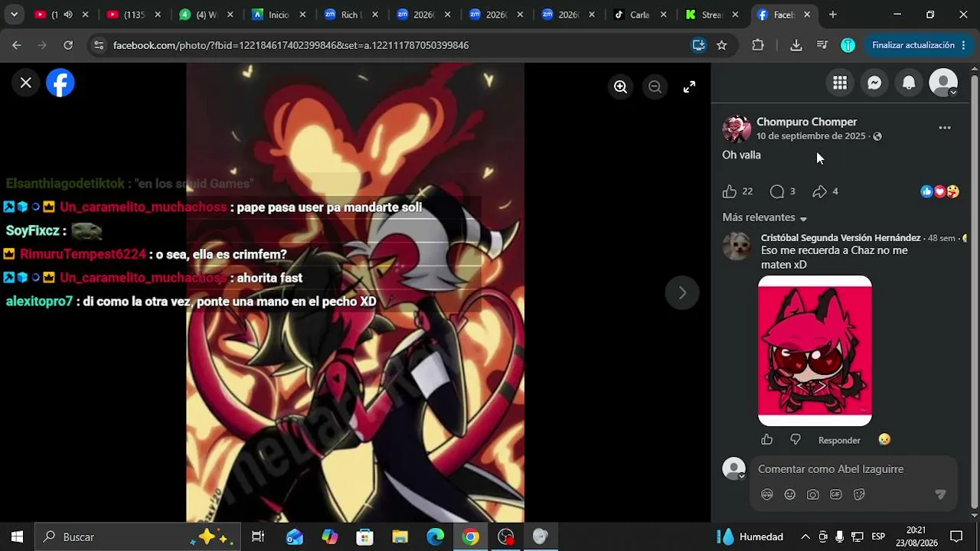Viewport: 980px width, 551px height.
Task: Insert an avatar sticker in the comment
Action: [x=767, y=494]
